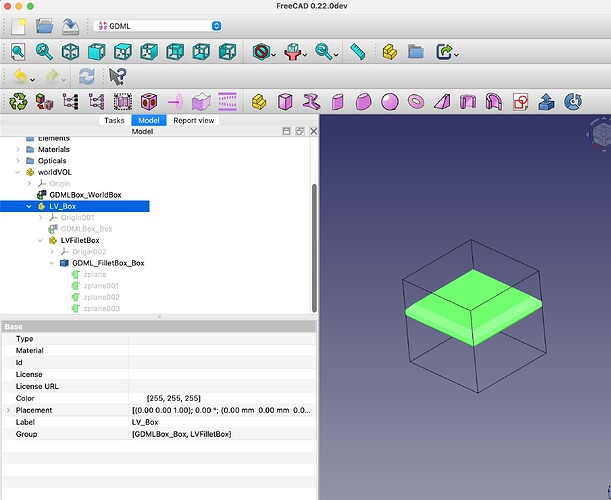The height and width of the screenshot is (500, 611).
Task: Collapse the GDML_FilletBox_Box node
Action: click(52, 263)
